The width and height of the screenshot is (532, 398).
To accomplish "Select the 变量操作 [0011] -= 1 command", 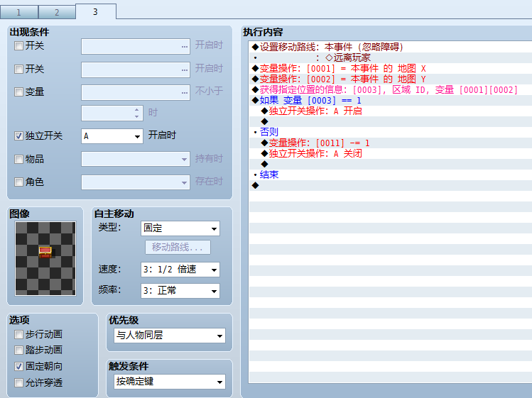I will tap(391, 143).
